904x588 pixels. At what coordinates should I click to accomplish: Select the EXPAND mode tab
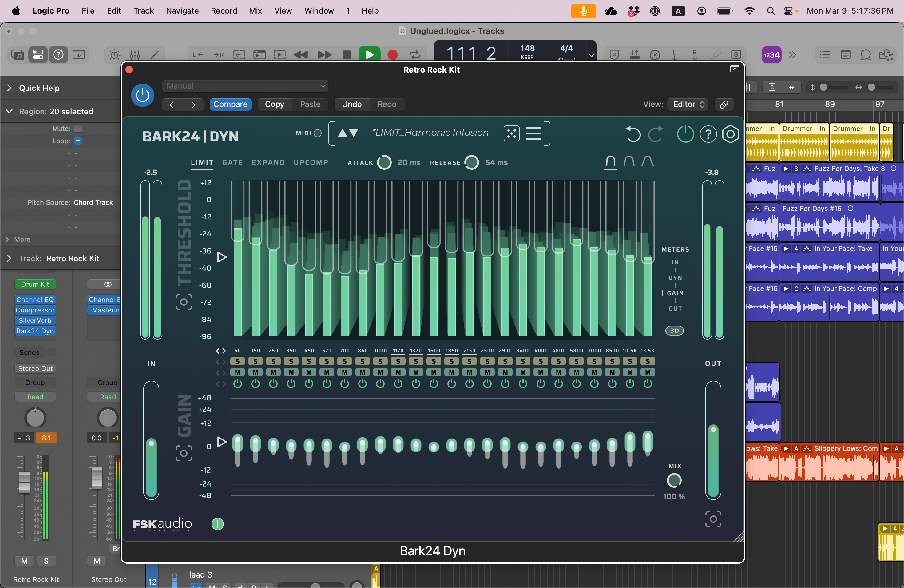pyautogui.click(x=268, y=163)
